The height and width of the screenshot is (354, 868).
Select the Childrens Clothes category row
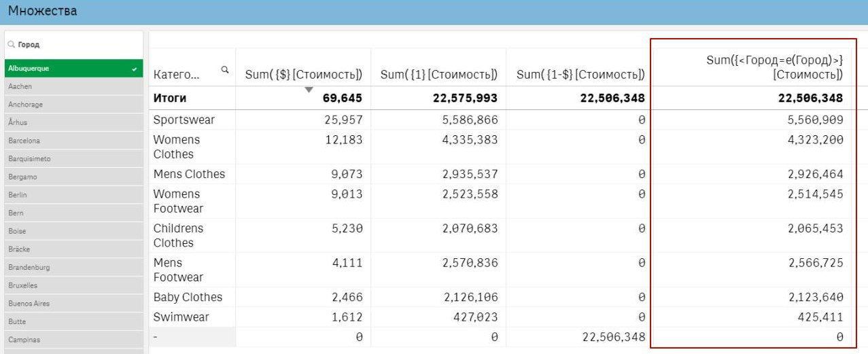pyautogui.click(x=179, y=235)
